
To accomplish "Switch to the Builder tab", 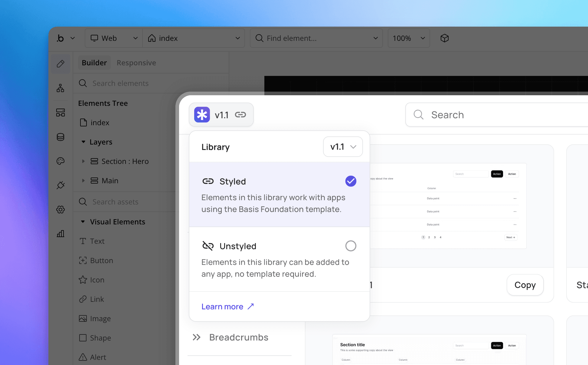I will pos(94,63).
